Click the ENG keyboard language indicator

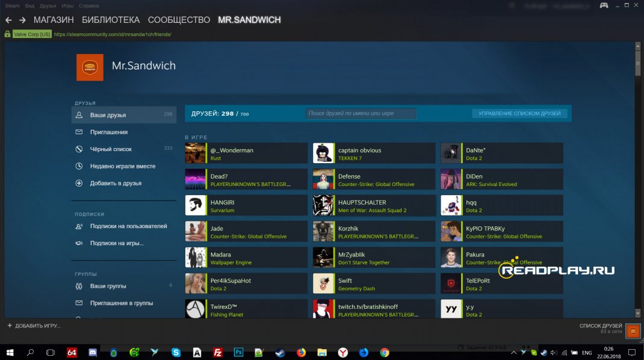[x=587, y=353]
